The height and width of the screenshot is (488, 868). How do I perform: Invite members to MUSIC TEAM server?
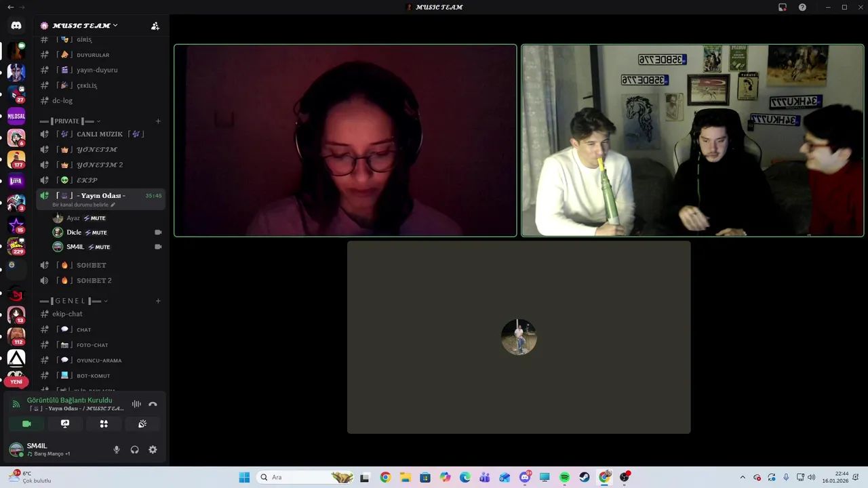[x=155, y=26]
